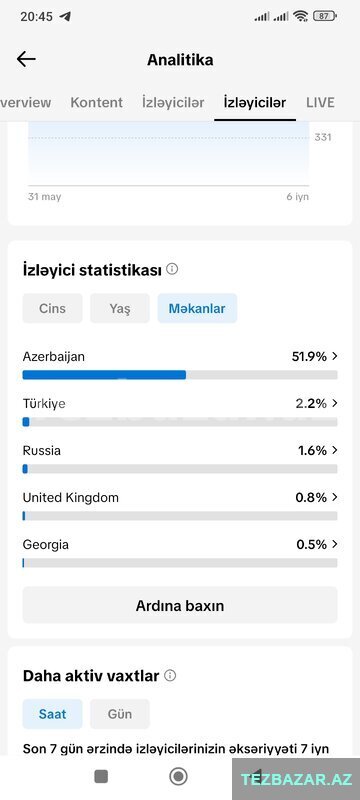Image resolution: width=360 pixels, height=800 pixels.
Task: Tap info icon beside İzləyici statistikası
Action: click(172, 269)
